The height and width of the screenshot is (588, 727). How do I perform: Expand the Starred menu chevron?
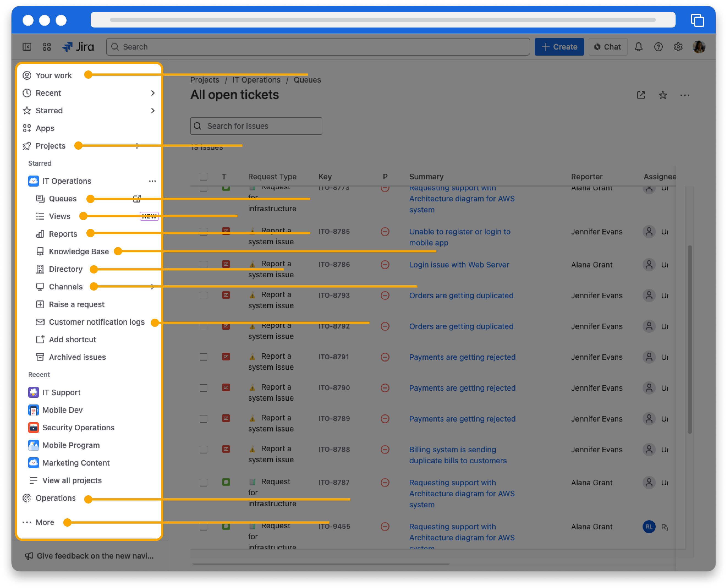(153, 110)
